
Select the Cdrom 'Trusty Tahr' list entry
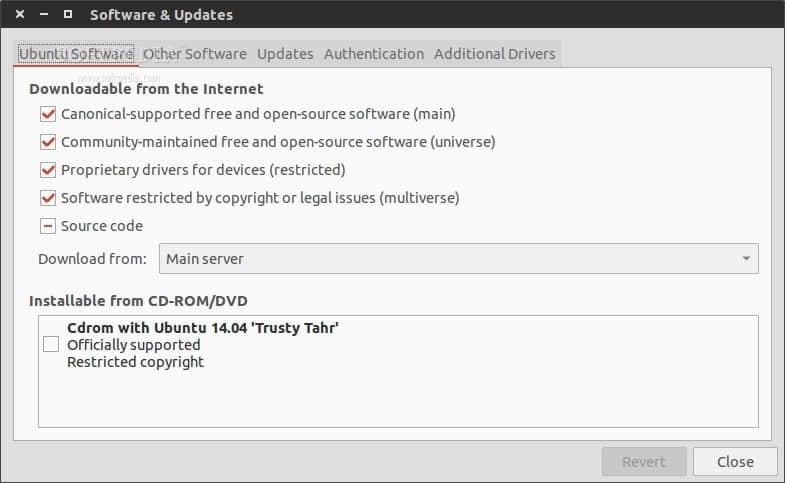[x=203, y=344]
